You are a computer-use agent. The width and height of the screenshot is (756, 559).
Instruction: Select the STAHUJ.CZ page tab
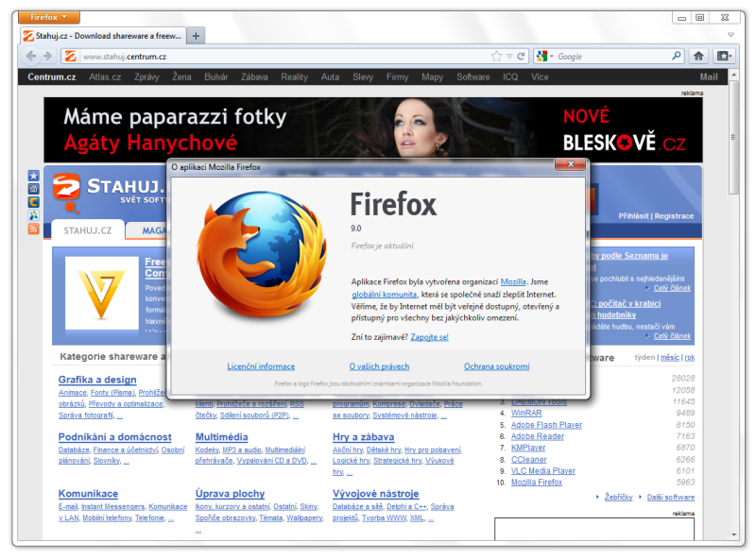[x=88, y=230]
